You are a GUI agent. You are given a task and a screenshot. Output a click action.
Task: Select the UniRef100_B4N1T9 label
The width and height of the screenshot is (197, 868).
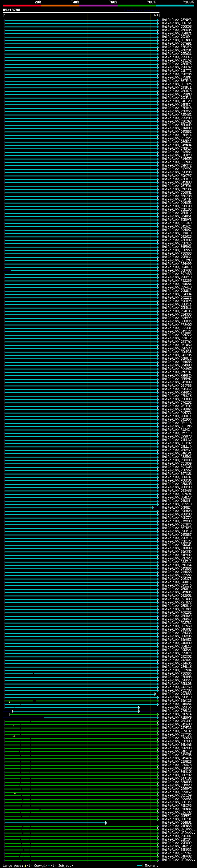point(177,751)
